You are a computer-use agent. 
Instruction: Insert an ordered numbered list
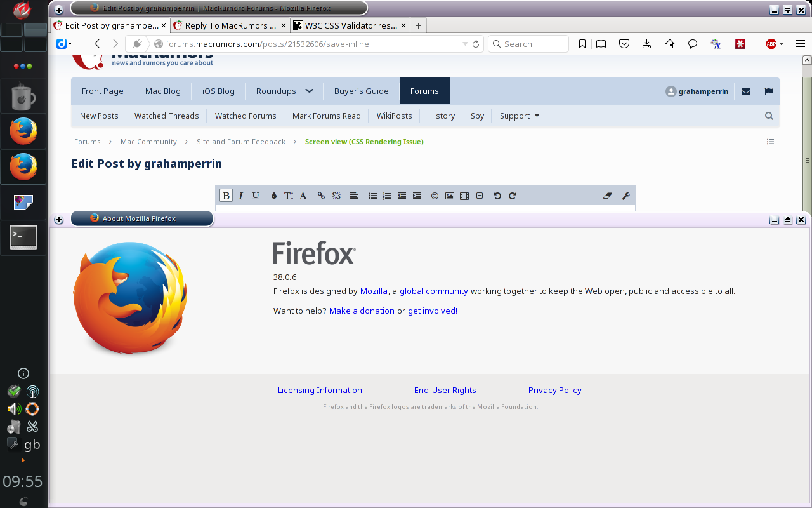tap(387, 196)
